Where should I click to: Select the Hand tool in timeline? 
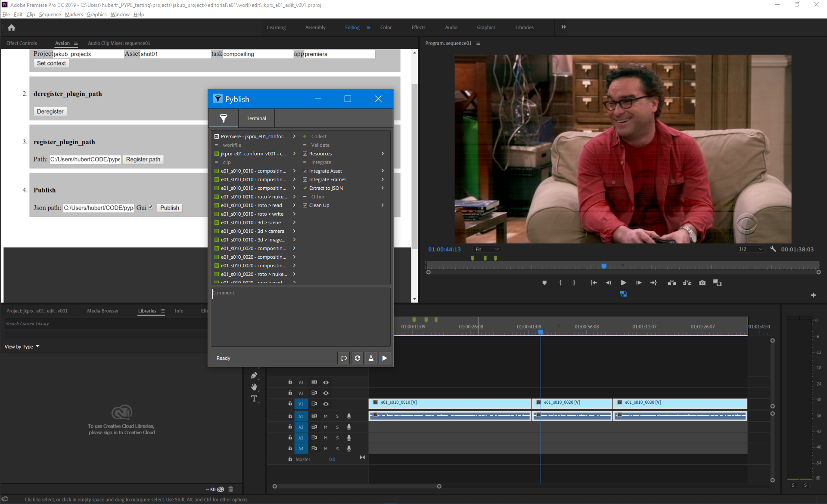pos(254,387)
